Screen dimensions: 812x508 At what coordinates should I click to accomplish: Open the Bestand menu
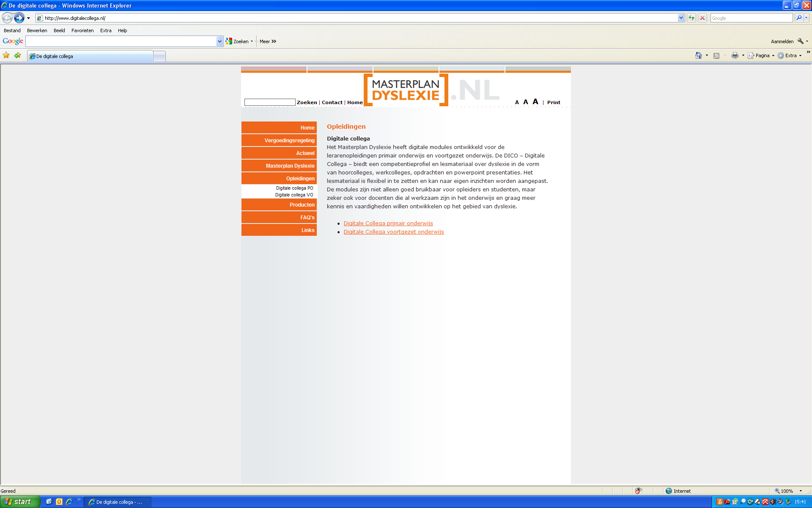click(x=12, y=30)
